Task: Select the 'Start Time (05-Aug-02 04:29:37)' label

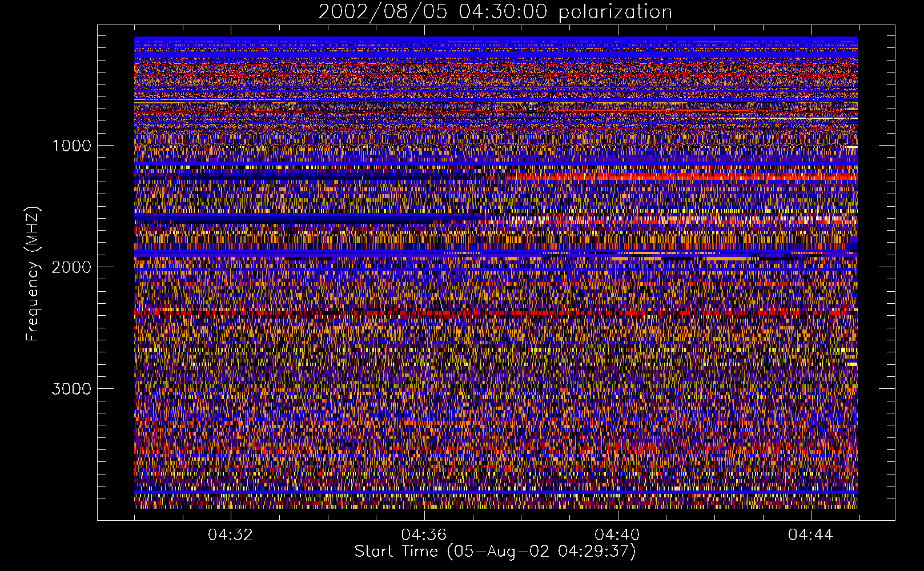Action: [495, 552]
